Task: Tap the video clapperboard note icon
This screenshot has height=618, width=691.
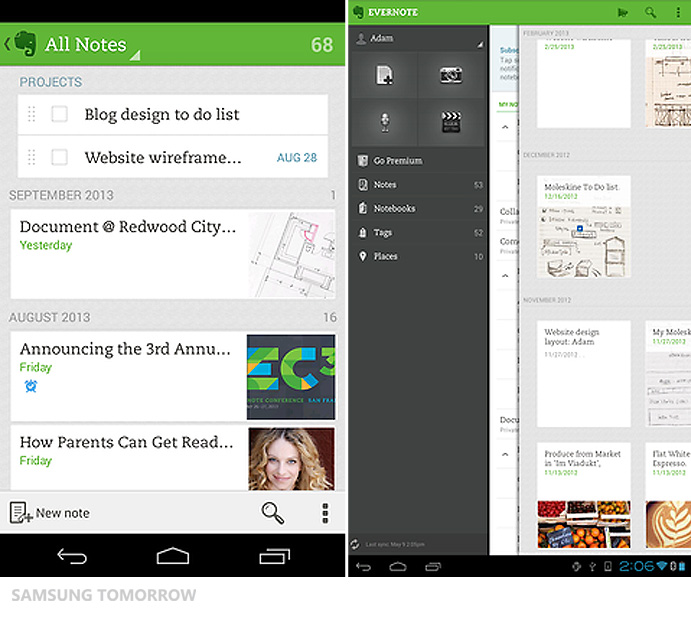Action: [x=450, y=122]
